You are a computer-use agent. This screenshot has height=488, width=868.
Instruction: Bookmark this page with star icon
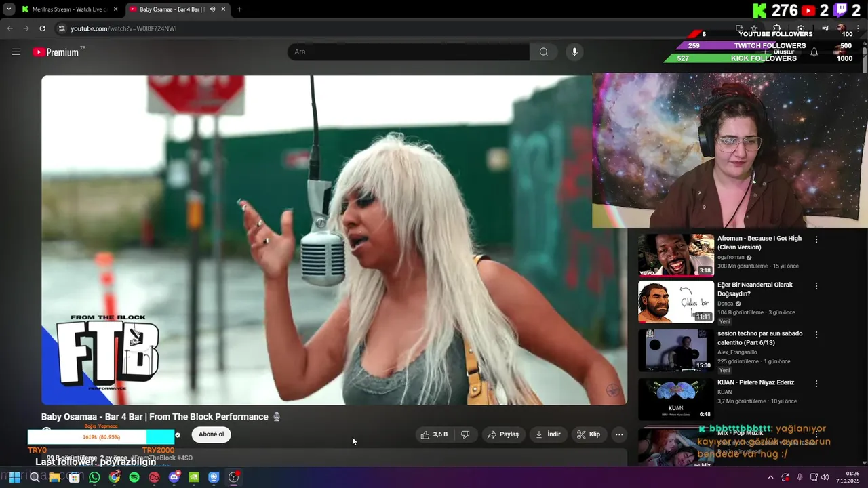pyautogui.click(x=754, y=28)
